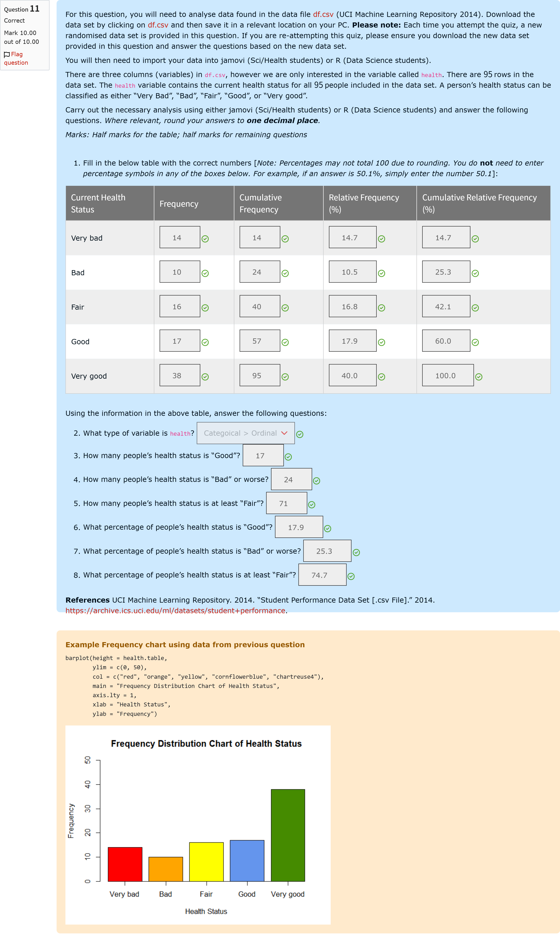Open the first df.csv data file link
The image size is (560, 940).
click(x=323, y=14)
